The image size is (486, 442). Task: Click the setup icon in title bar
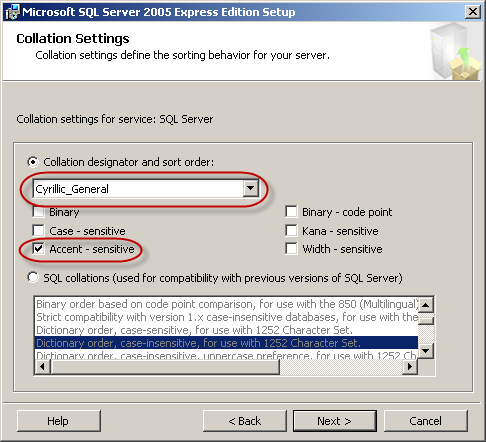tap(13, 12)
